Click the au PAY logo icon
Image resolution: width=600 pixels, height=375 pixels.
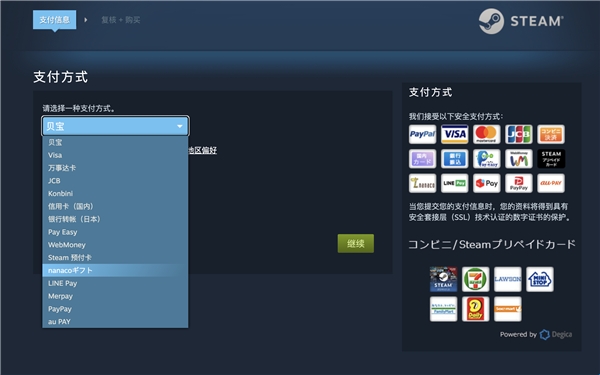(x=551, y=183)
